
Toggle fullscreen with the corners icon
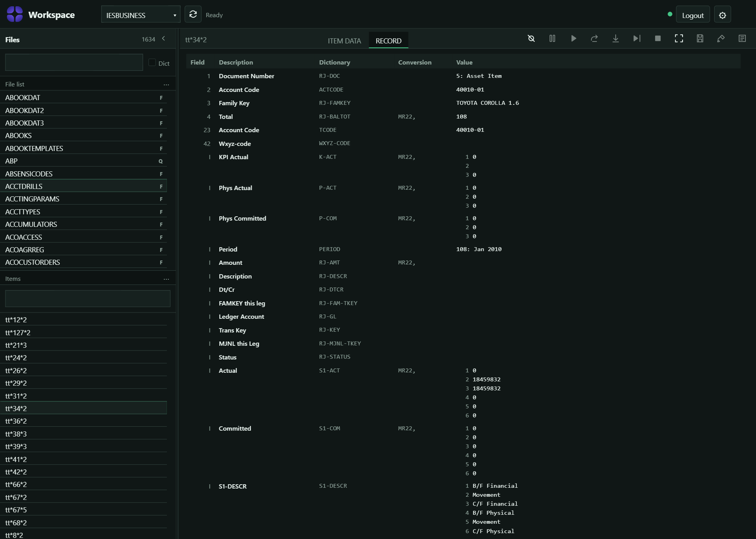tap(679, 38)
